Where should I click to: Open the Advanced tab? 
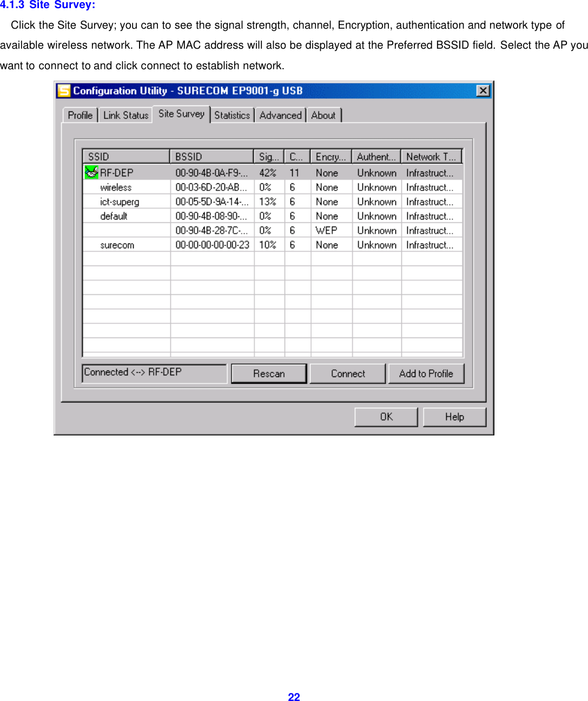click(280, 115)
